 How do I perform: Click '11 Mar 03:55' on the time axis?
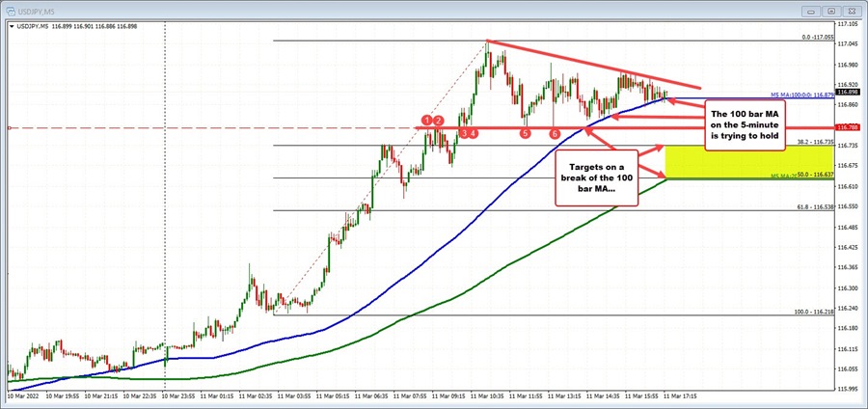[293, 396]
